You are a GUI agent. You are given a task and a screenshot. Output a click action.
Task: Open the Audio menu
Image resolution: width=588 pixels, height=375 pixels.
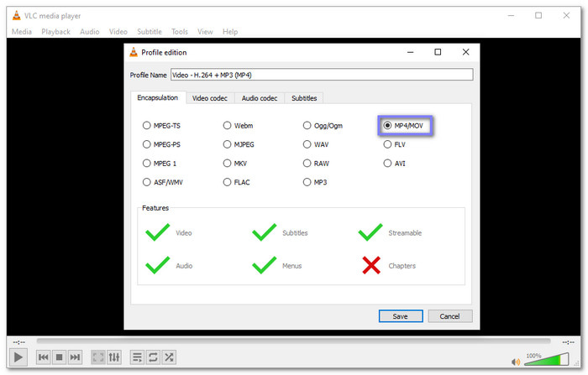[x=90, y=32]
